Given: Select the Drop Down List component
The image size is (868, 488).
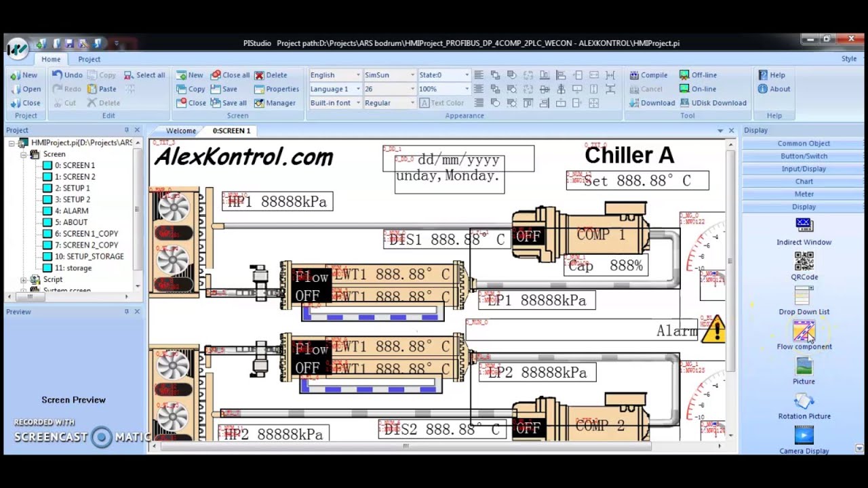Looking at the screenshot, I should point(804,301).
